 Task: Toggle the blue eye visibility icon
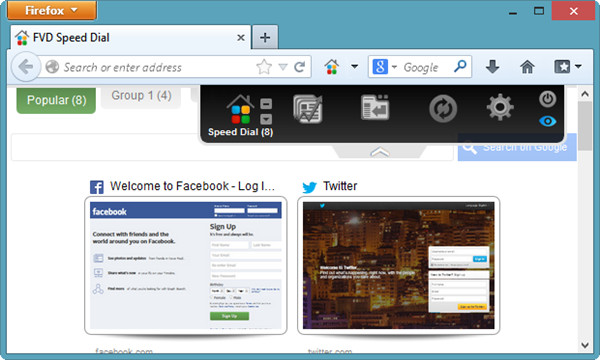(548, 121)
